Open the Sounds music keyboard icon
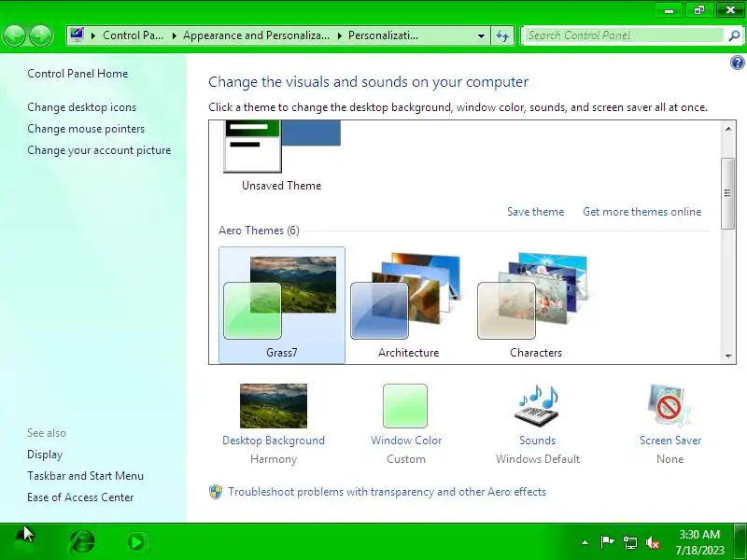Screen dimensions: 747x560 click(538, 405)
